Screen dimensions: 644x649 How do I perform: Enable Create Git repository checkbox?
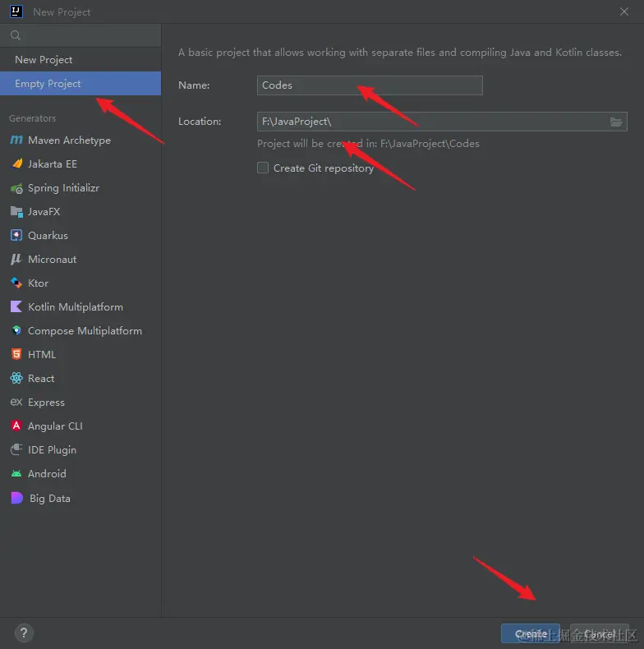point(263,168)
